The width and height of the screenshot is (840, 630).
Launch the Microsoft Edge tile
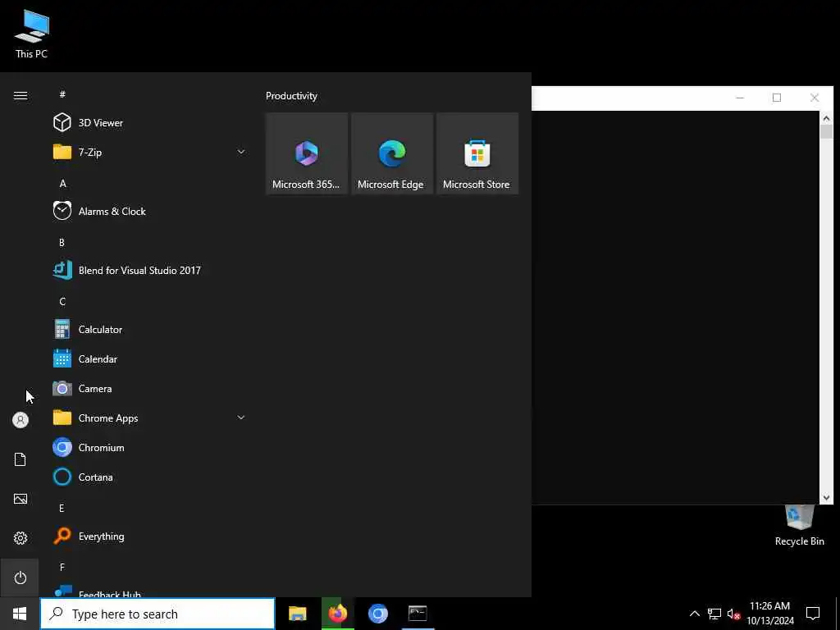point(392,153)
